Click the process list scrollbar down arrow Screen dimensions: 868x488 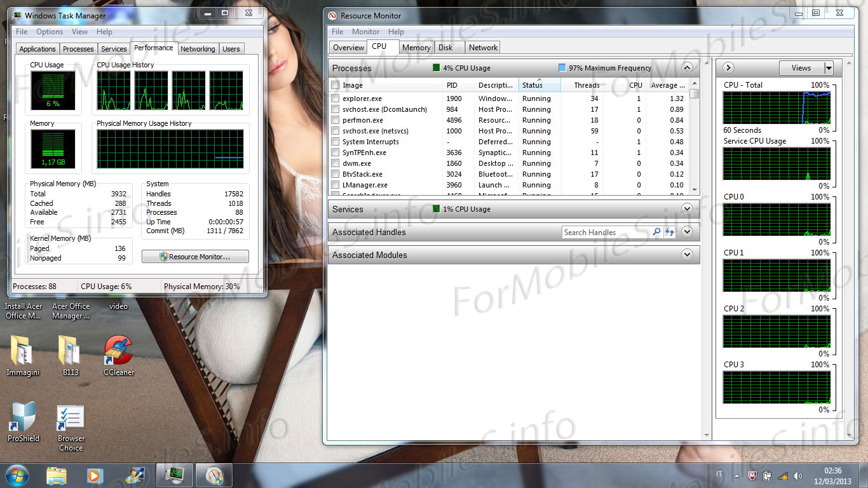point(694,190)
